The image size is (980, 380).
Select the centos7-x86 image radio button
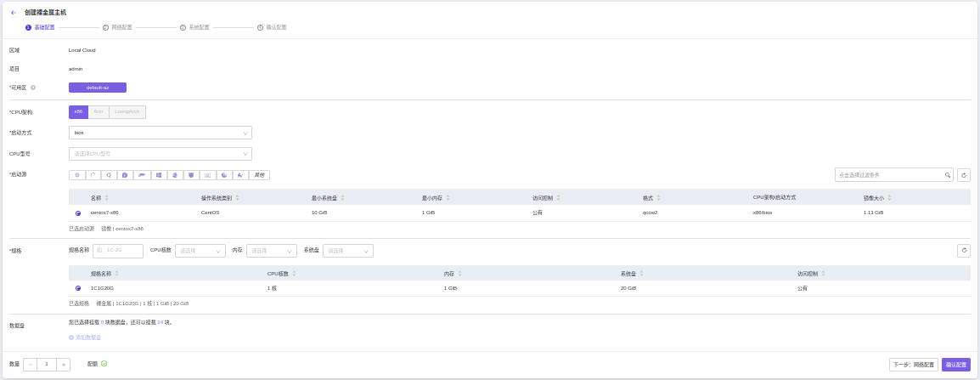pyautogui.click(x=78, y=213)
